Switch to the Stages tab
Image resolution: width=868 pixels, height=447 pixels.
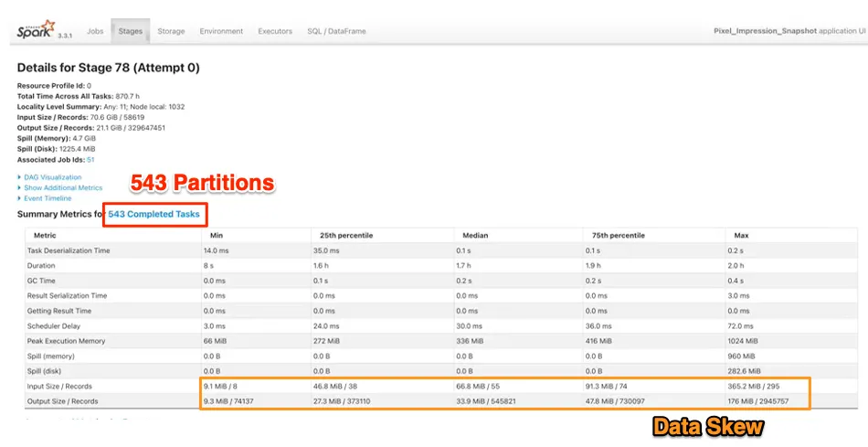coord(130,31)
